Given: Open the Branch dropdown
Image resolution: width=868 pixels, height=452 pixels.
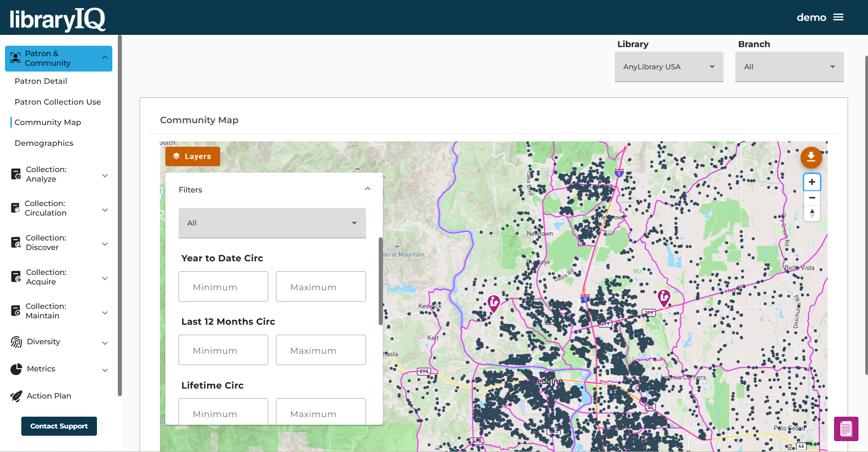Looking at the screenshot, I should tap(789, 67).
